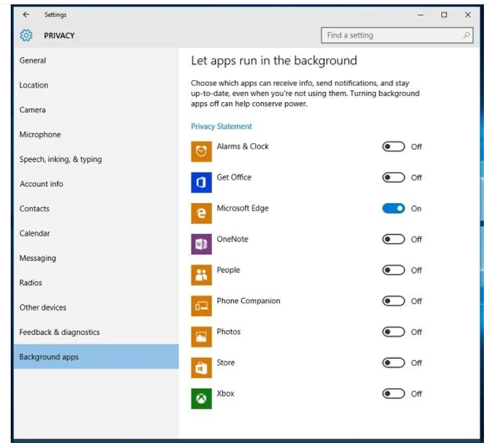Enable the People background toggle

(394, 270)
